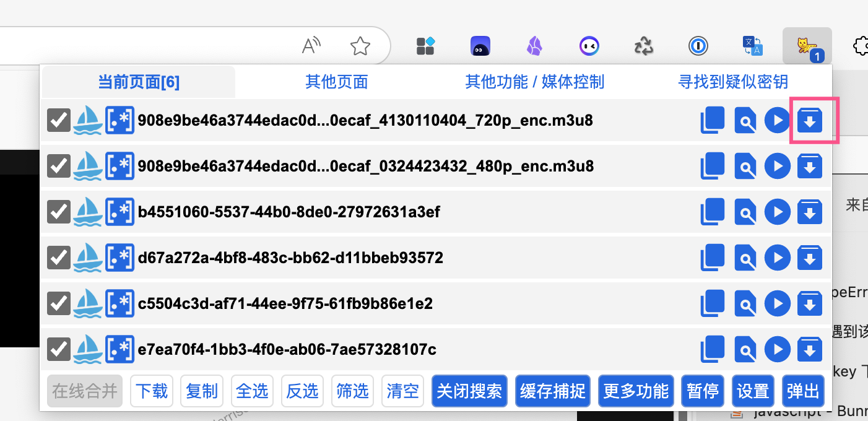Favorite this page with the star icon
This screenshot has height=421, width=868.
click(x=360, y=46)
